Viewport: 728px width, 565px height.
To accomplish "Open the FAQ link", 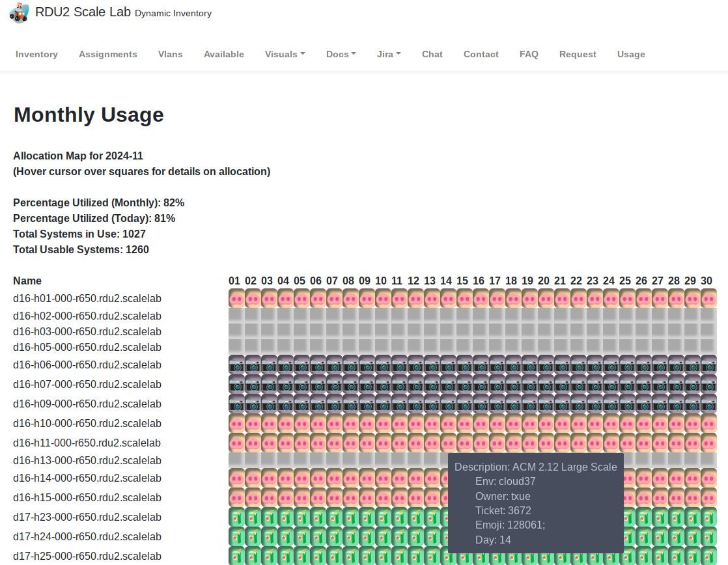I will (529, 55).
